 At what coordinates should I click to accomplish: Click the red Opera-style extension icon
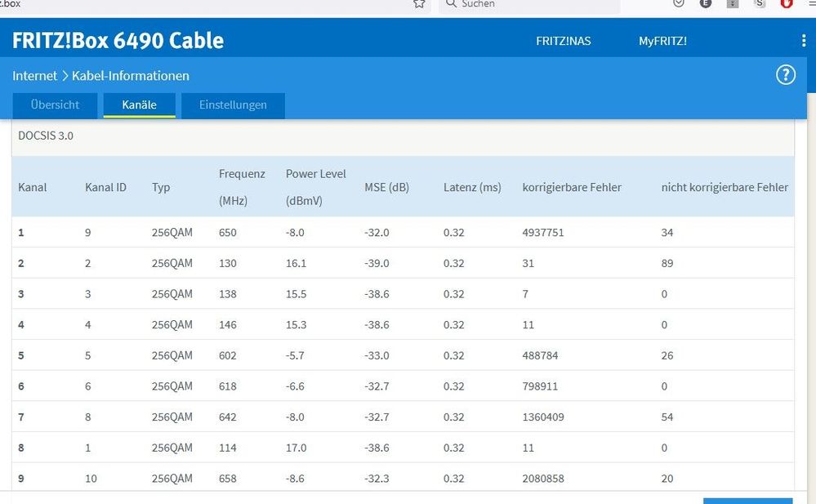(x=787, y=3)
